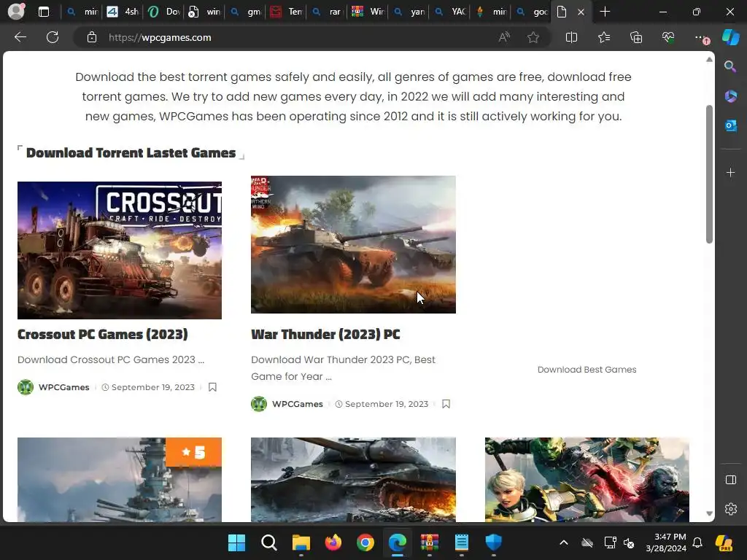747x560 pixels.
Task: Open War Thunder game thumbnail
Action: (353, 244)
